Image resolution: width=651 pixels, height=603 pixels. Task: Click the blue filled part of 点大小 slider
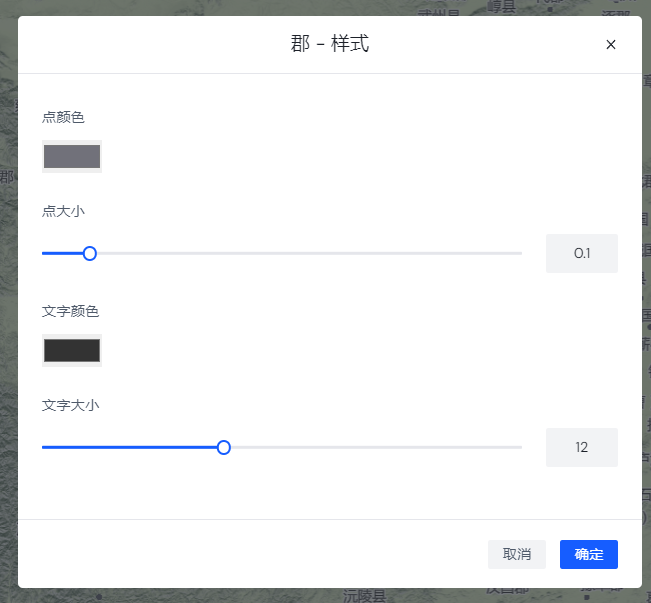62,254
